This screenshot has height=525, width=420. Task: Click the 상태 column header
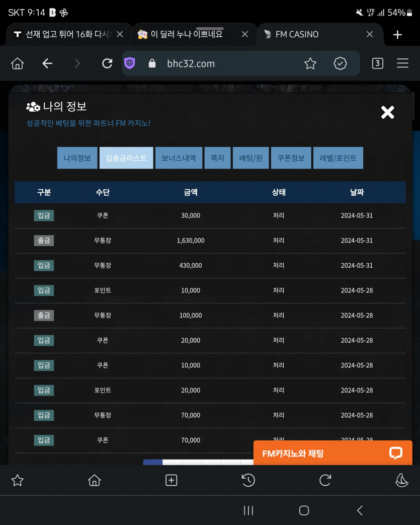pos(279,192)
